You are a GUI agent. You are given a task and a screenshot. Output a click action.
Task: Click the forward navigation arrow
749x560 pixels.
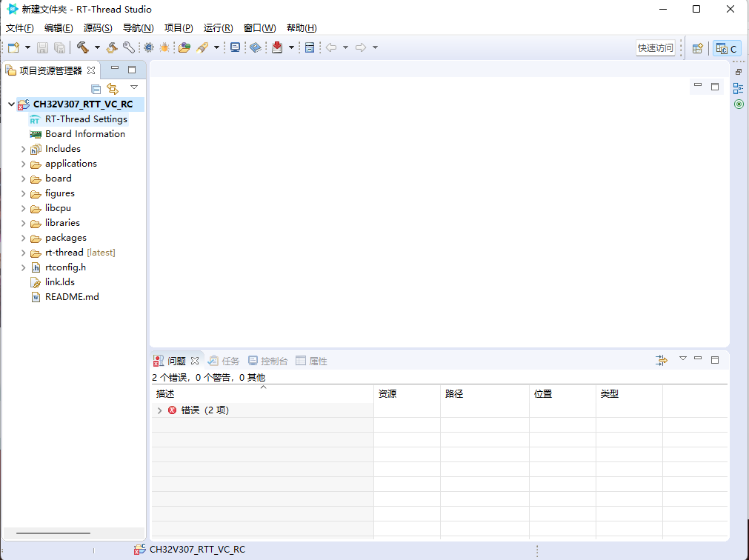click(361, 47)
